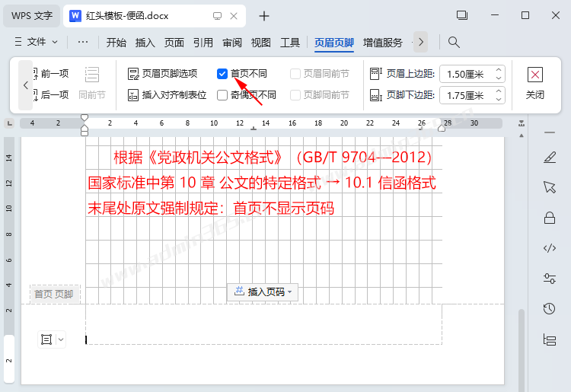571x392 pixels.
Task: Click the window layout icon in title bar
Action: tap(462, 15)
